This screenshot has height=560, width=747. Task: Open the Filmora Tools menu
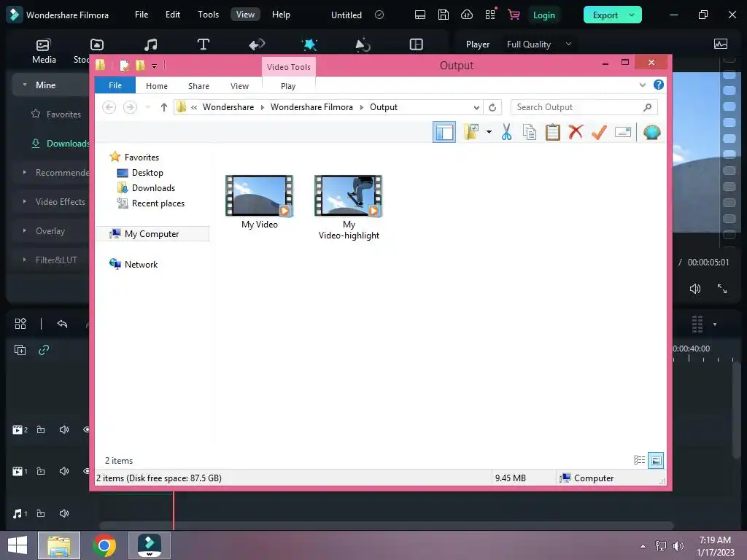click(208, 15)
